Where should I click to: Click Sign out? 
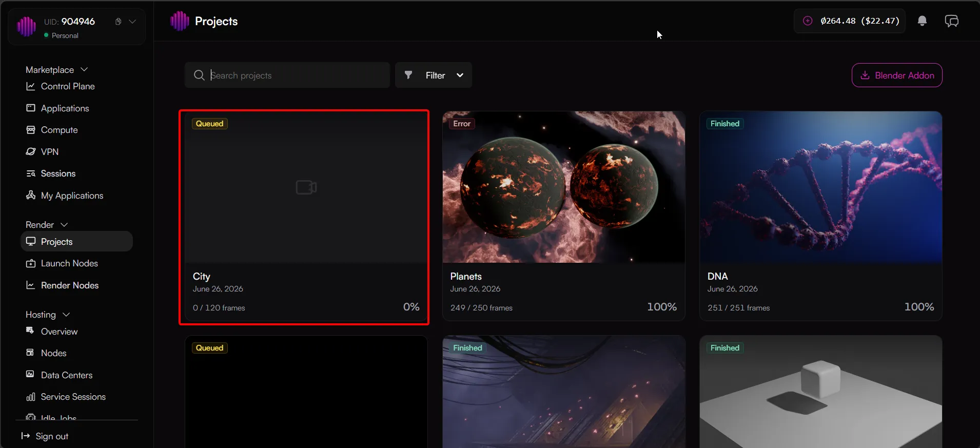[45, 436]
